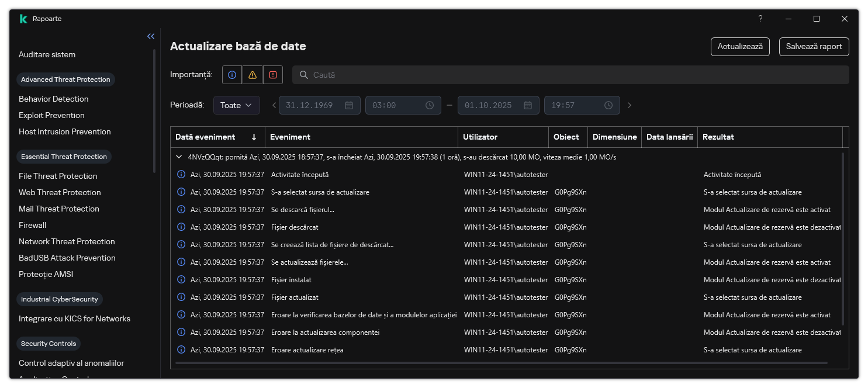The height and width of the screenshot is (388, 868).
Task: Toggle informational events importance filter
Action: coord(232,75)
